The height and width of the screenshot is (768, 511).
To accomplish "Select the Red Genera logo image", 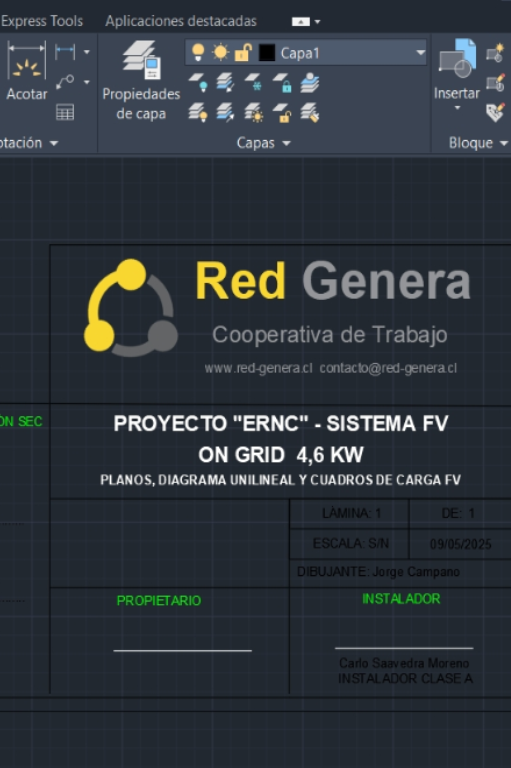I will coord(131,308).
